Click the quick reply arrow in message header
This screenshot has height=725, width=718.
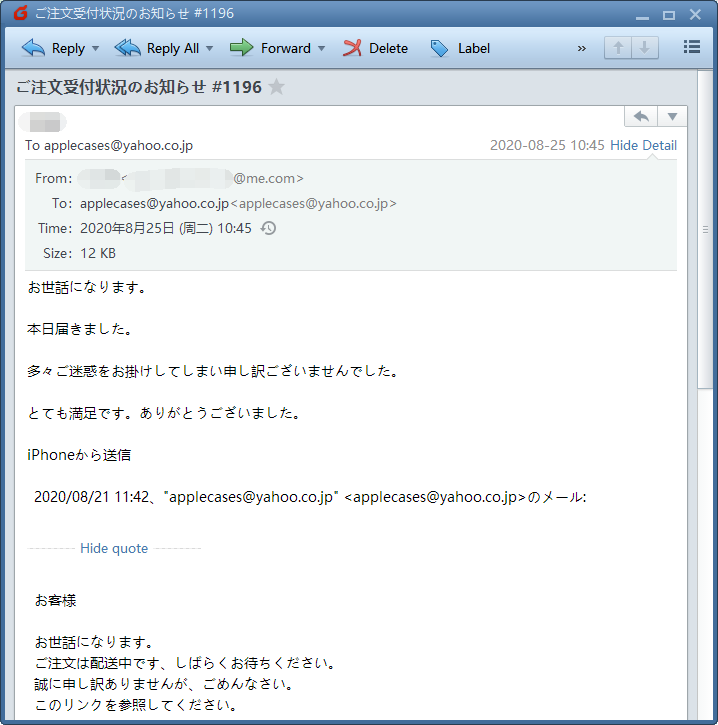tap(641, 117)
